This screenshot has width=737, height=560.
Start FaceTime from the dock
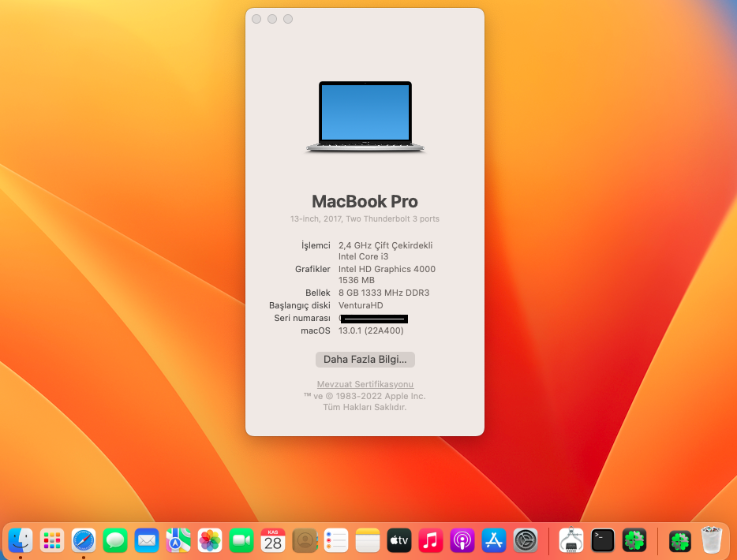(241, 540)
